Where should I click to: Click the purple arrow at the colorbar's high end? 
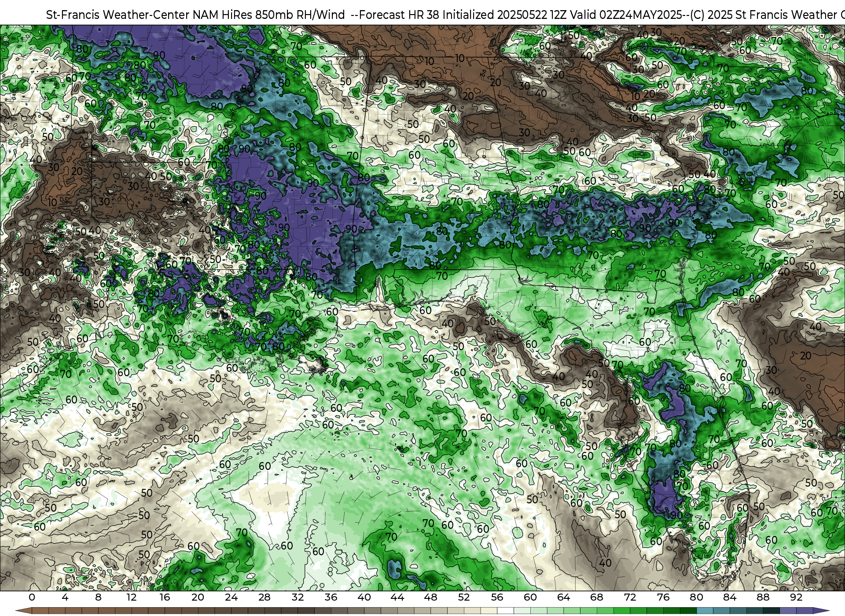[x=820, y=611]
